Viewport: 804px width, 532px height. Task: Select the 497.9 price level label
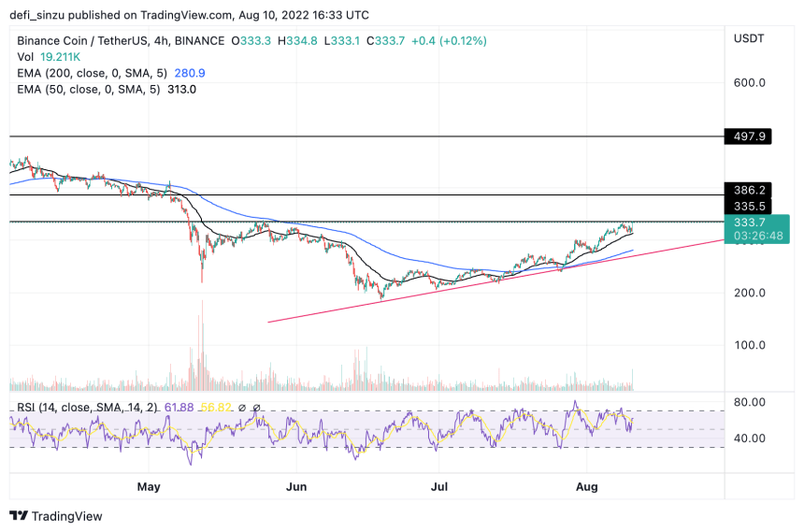point(748,137)
